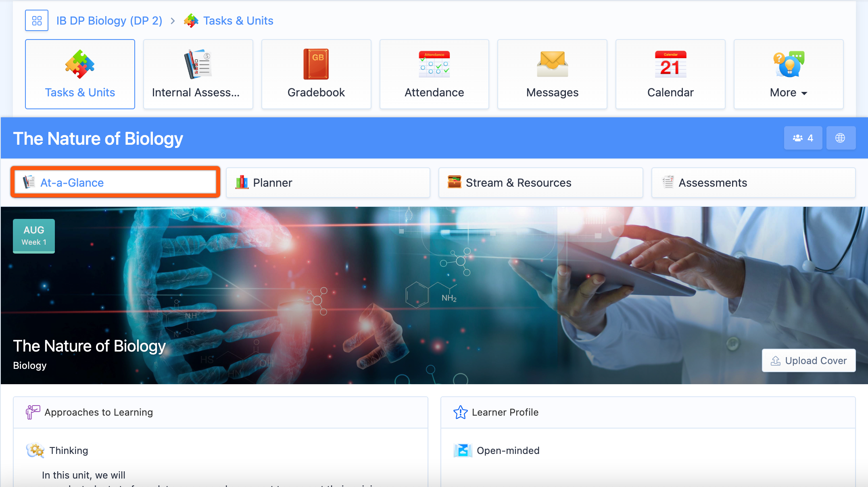Click the Learner Profile star icon
The width and height of the screenshot is (868, 487).
(x=460, y=412)
